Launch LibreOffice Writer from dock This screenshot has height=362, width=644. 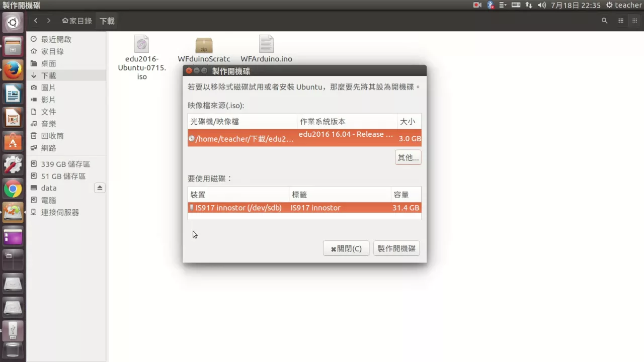(x=13, y=94)
